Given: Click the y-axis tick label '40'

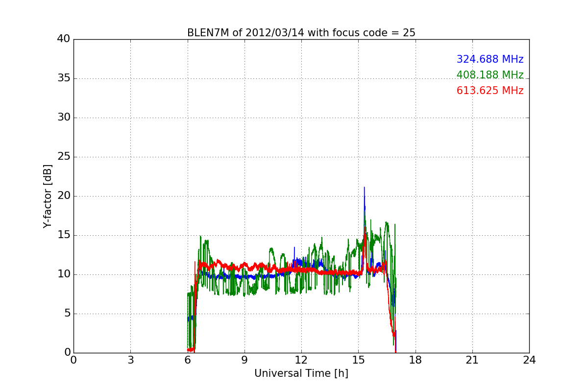Looking at the screenshot, I should [x=64, y=39].
